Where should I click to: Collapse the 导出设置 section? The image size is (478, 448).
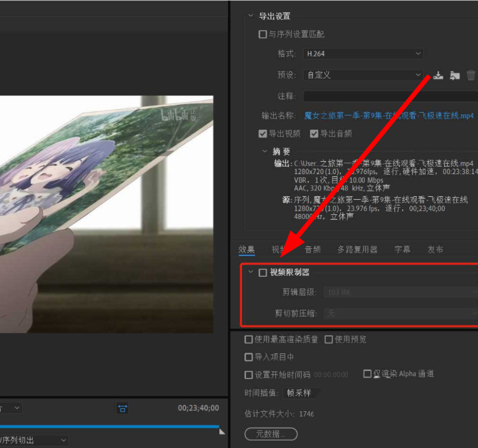point(251,16)
